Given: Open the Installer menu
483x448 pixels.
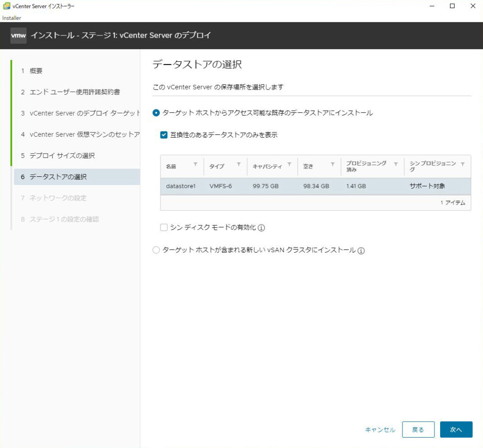Looking at the screenshot, I should pyautogui.click(x=12, y=18).
